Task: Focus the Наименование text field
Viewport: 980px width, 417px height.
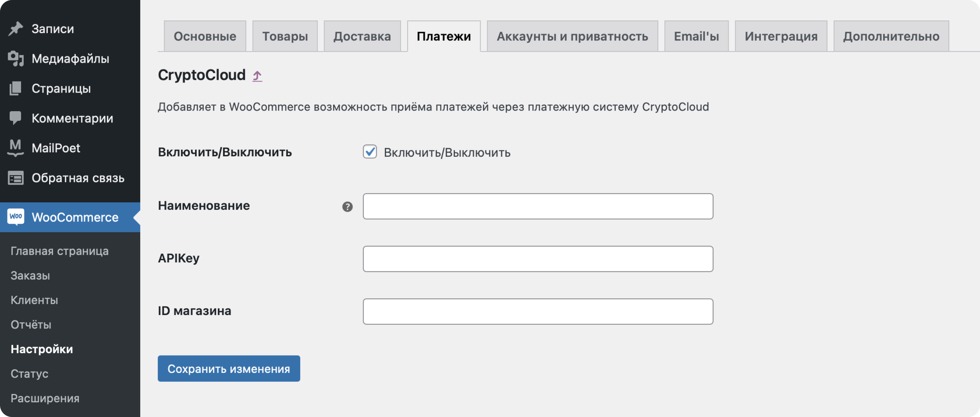Action: 537,206
